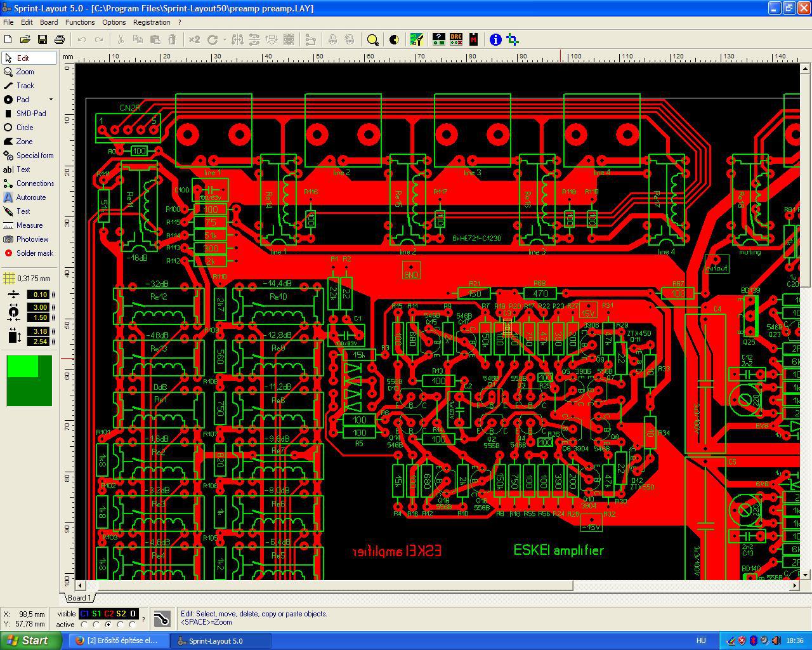Click the blue info icon in toolbar
Screen dimensions: 812x650
coord(495,39)
